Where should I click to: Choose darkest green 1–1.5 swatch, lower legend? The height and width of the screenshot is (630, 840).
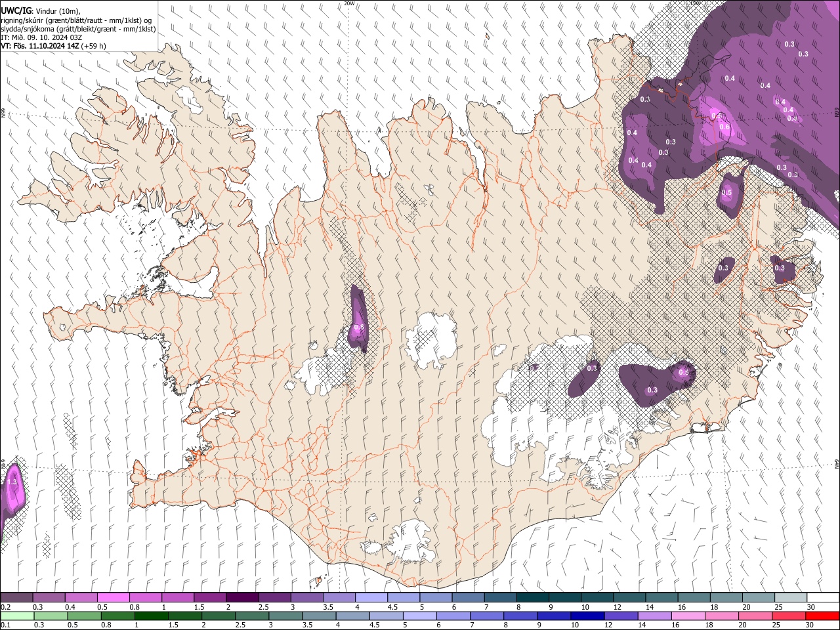click(x=152, y=616)
